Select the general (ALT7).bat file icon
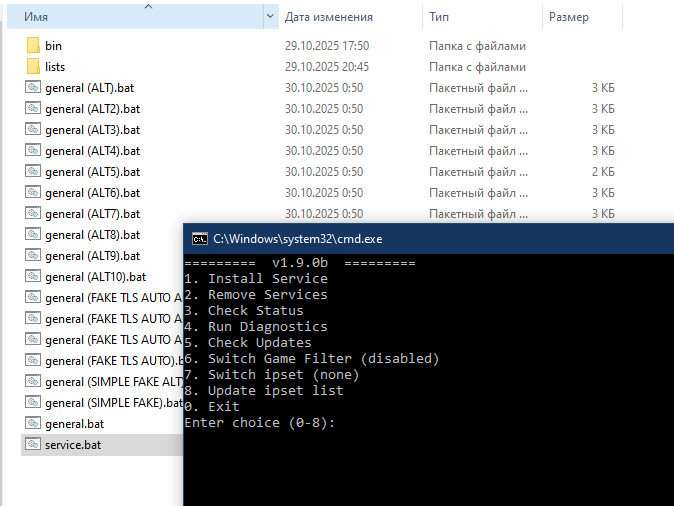The image size is (674, 506). tap(33, 213)
